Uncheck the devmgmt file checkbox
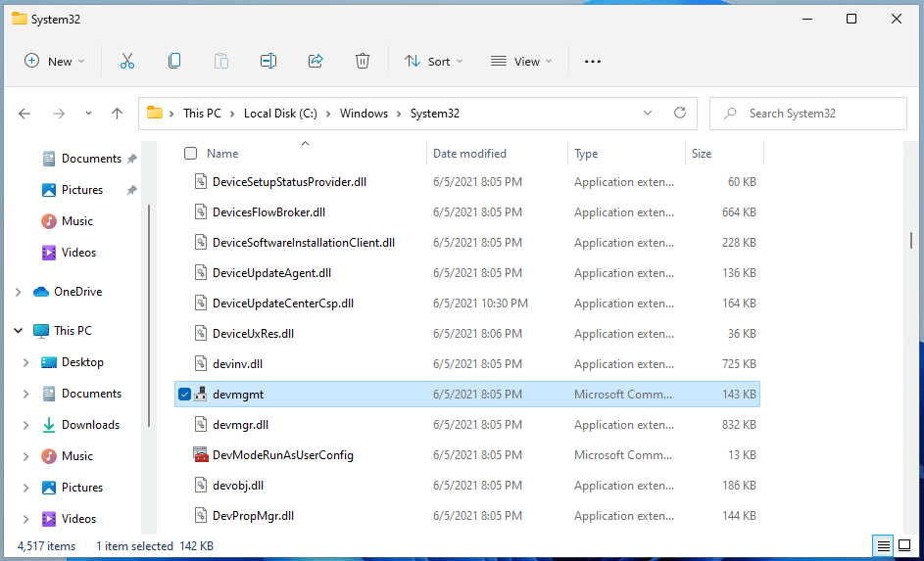This screenshot has height=561, width=924. (184, 395)
